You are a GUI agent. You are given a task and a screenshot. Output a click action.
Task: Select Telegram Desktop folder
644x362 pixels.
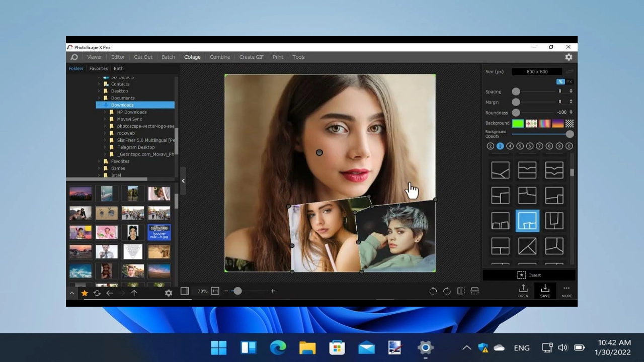(136, 147)
